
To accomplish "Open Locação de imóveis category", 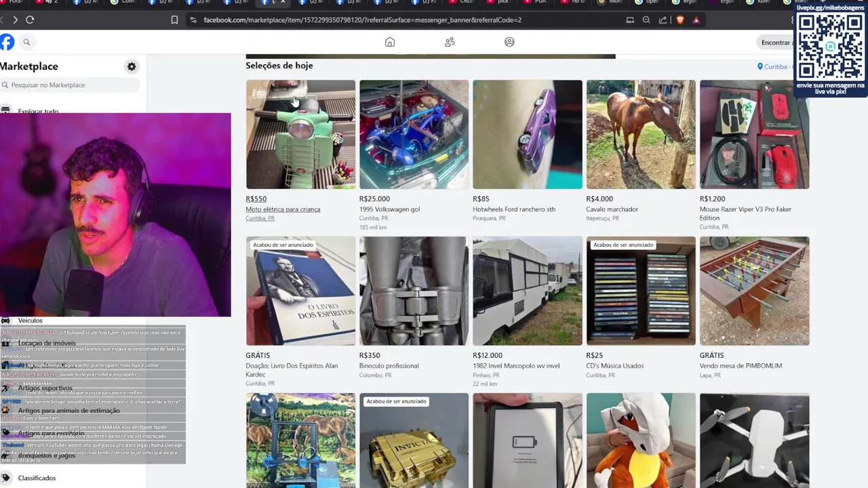I will pos(47,343).
